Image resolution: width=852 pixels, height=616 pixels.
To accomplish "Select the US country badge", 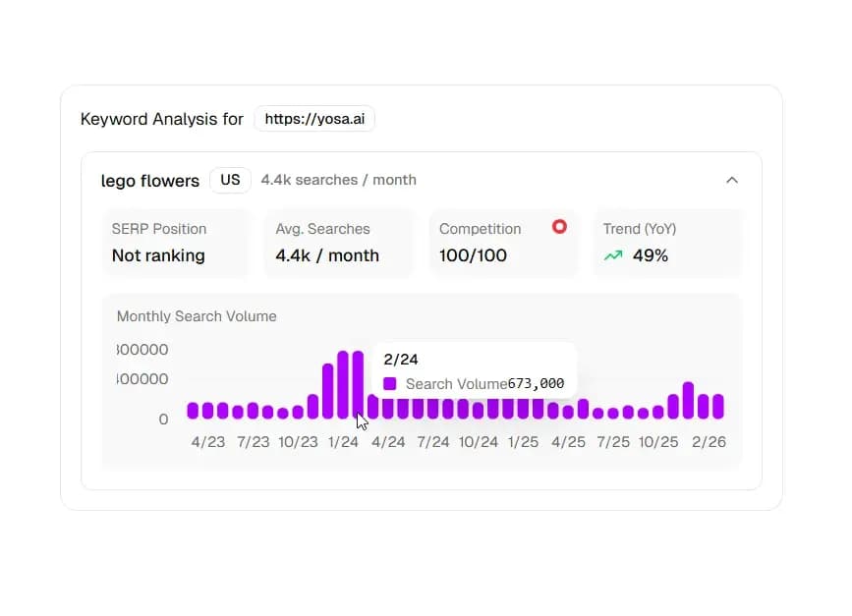I will (x=230, y=180).
